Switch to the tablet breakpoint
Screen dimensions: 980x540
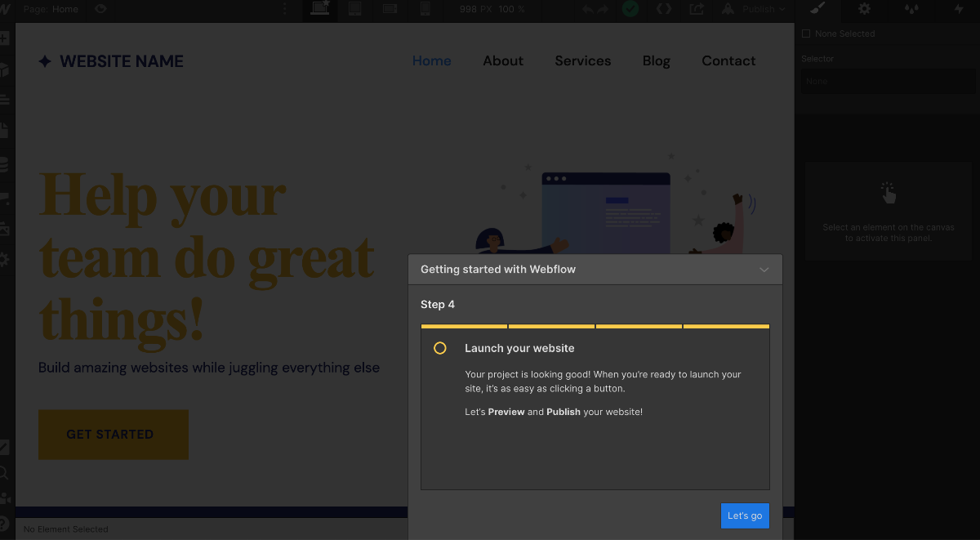(355, 9)
